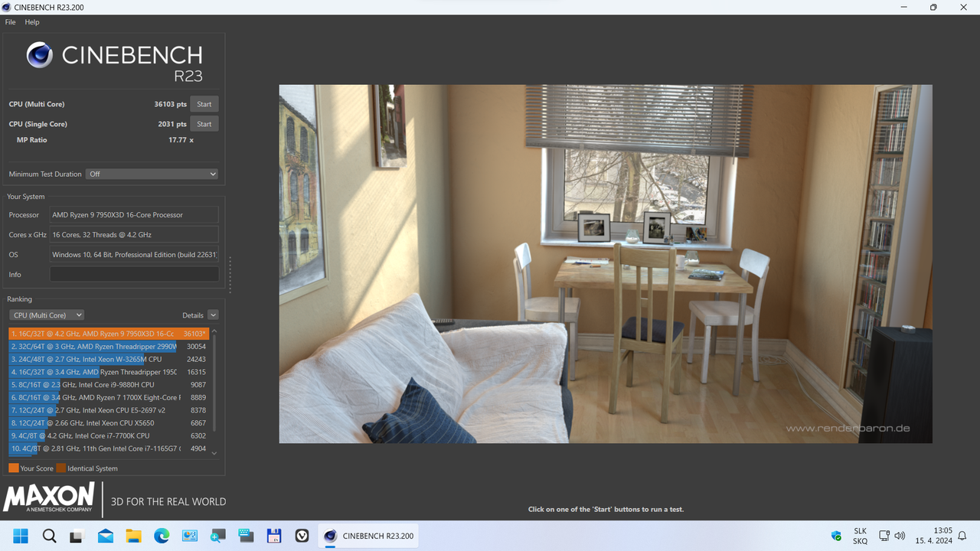Open File Explorer from the taskbar
This screenshot has width=980, height=551.
133,536
